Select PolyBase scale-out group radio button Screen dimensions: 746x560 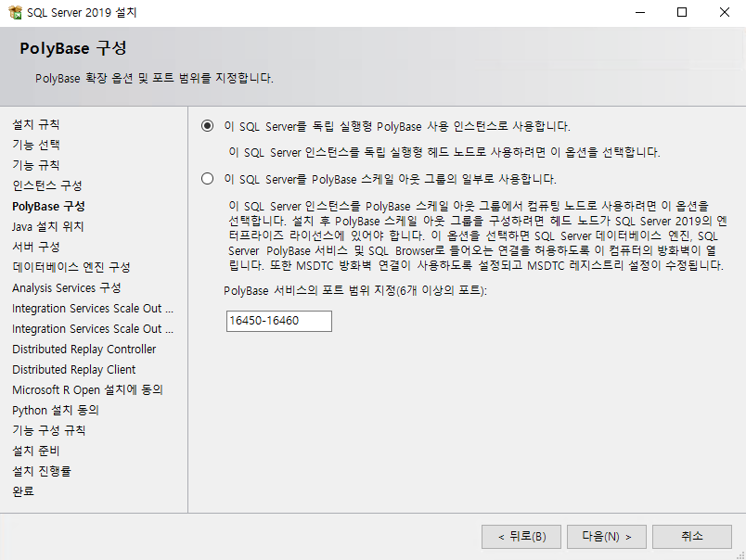207,179
